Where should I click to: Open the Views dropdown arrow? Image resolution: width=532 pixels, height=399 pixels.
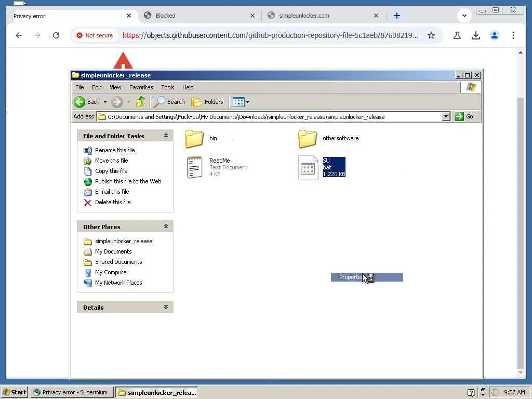(247, 102)
